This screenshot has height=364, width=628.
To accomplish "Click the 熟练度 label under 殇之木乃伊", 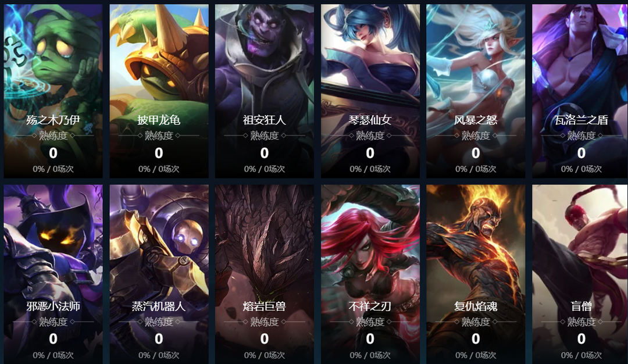I will pos(53,135).
